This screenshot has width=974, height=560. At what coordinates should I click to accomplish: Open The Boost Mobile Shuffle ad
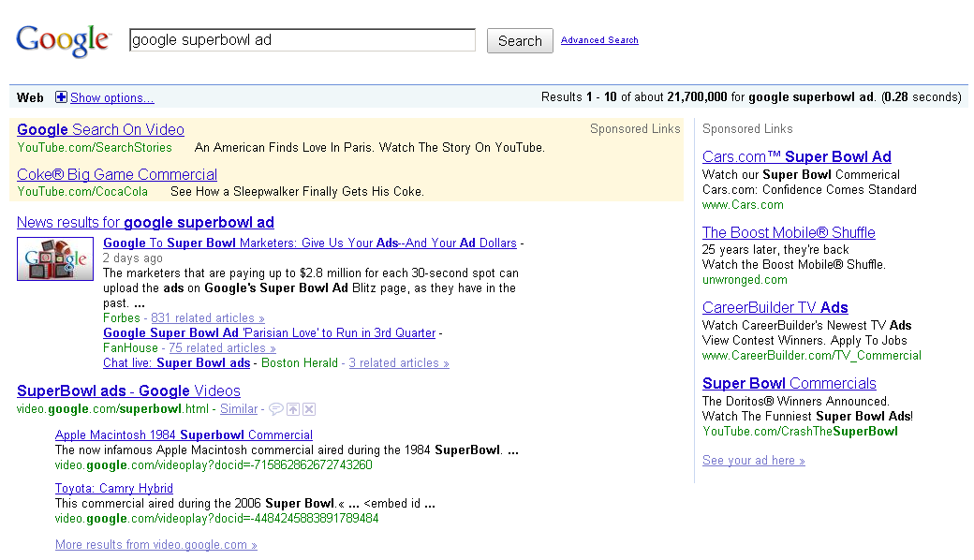tap(789, 232)
